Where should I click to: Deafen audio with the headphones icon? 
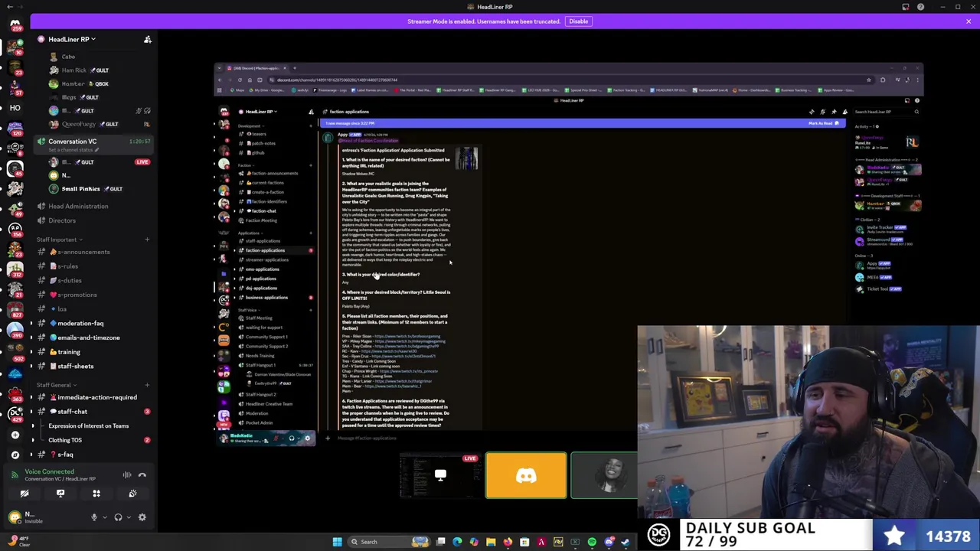tap(118, 517)
